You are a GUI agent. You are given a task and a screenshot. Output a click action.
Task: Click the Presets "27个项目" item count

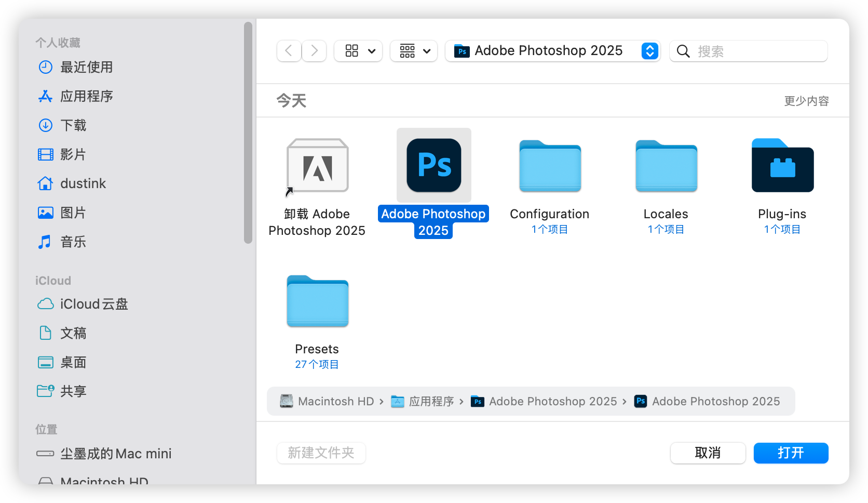(x=317, y=365)
